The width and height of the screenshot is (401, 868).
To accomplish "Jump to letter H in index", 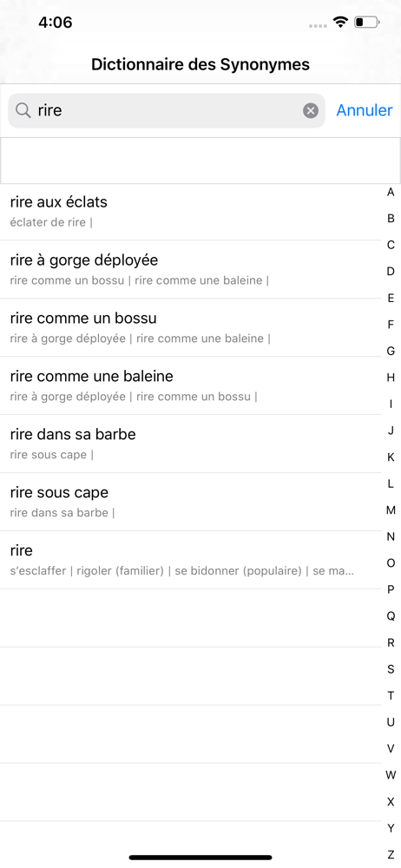I will coord(391,378).
